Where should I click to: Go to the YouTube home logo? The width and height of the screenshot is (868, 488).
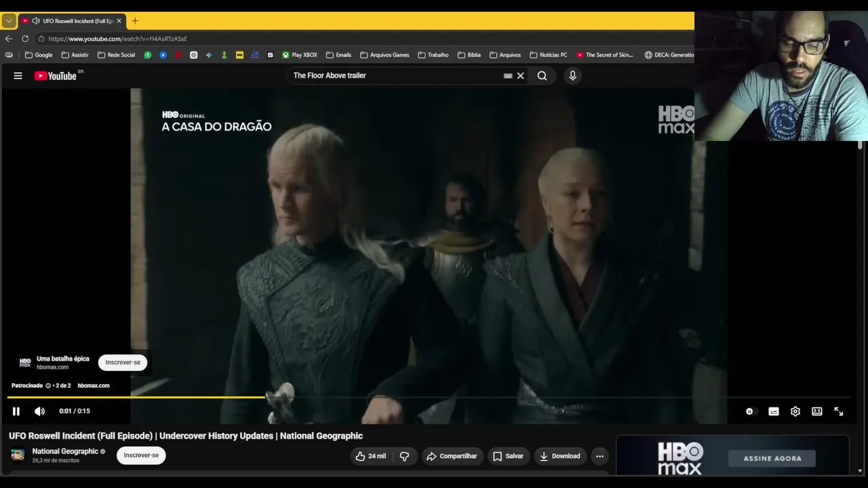point(56,76)
